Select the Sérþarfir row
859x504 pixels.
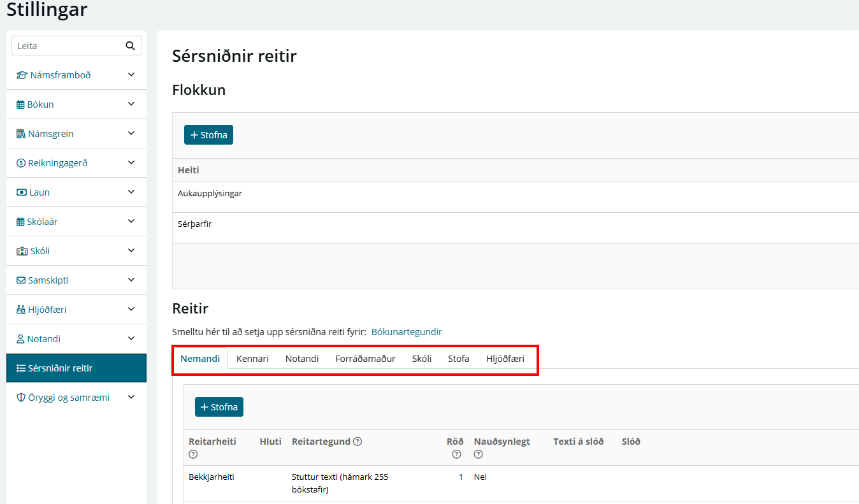click(516, 228)
